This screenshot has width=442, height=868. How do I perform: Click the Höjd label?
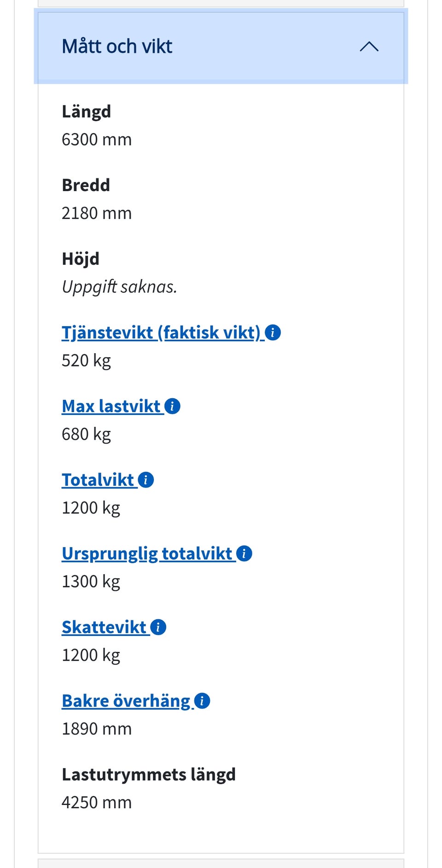[81, 259]
